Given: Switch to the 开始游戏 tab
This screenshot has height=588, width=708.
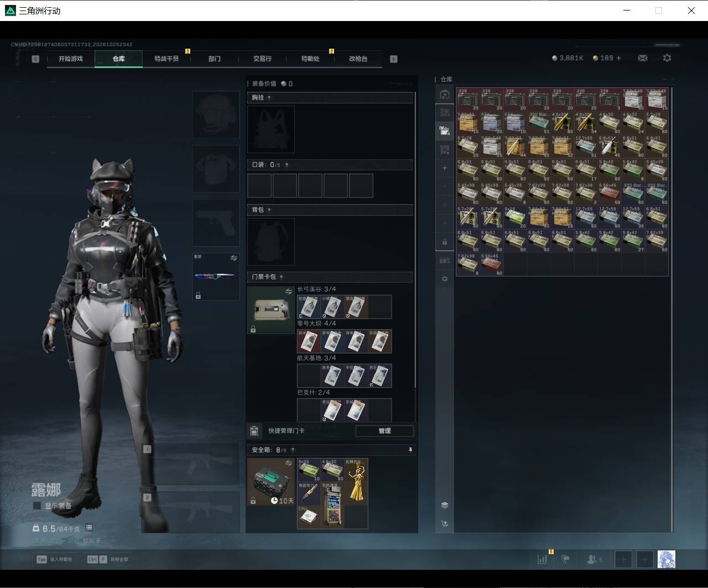Looking at the screenshot, I should [x=71, y=59].
